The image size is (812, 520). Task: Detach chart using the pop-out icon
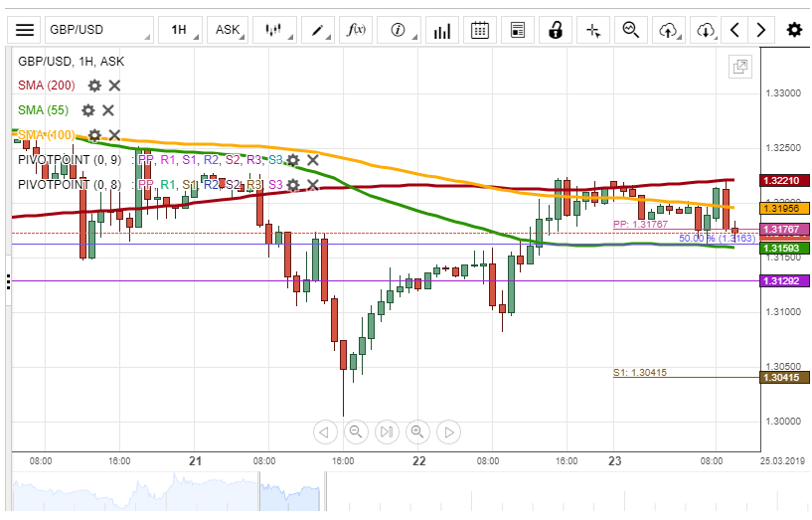point(739,68)
